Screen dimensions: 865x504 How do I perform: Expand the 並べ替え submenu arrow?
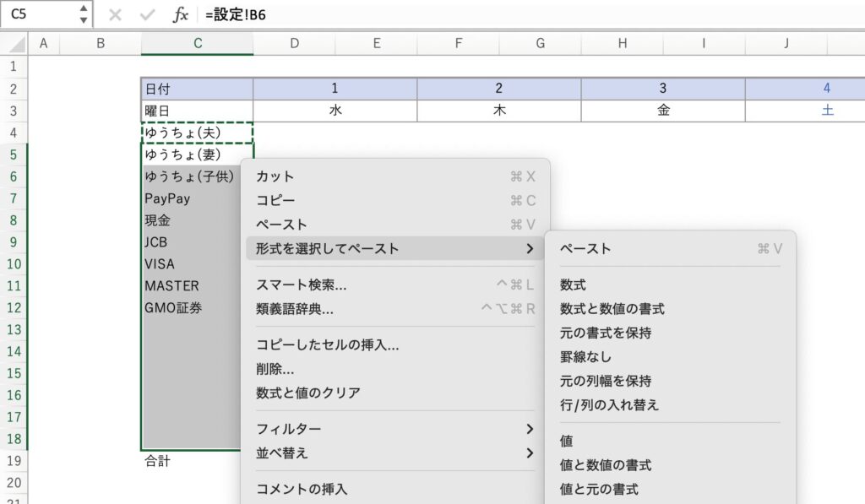point(530,453)
